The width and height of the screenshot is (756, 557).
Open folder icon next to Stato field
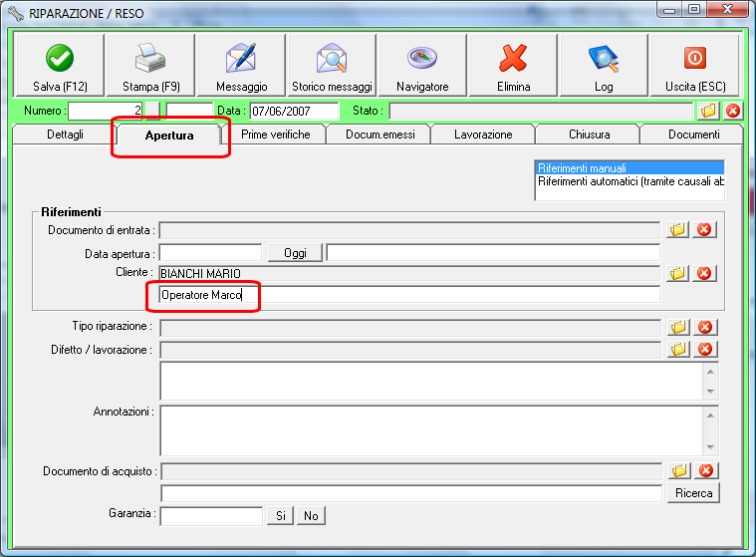(x=708, y=111)
